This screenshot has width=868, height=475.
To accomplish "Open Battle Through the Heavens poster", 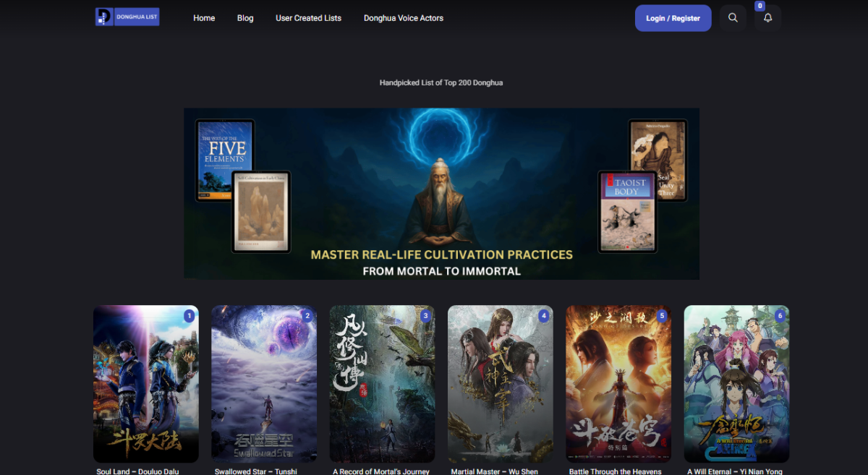I will click(x=618, y=384).
